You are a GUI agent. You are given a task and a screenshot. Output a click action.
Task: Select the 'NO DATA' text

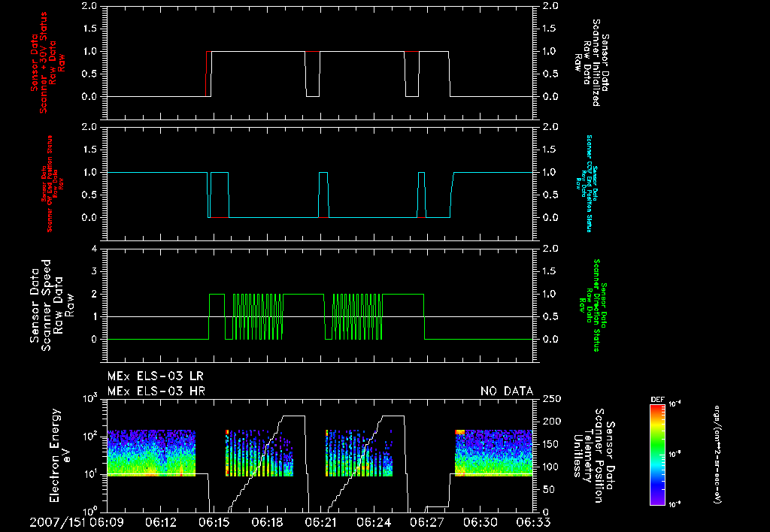[x=507, y=391]
